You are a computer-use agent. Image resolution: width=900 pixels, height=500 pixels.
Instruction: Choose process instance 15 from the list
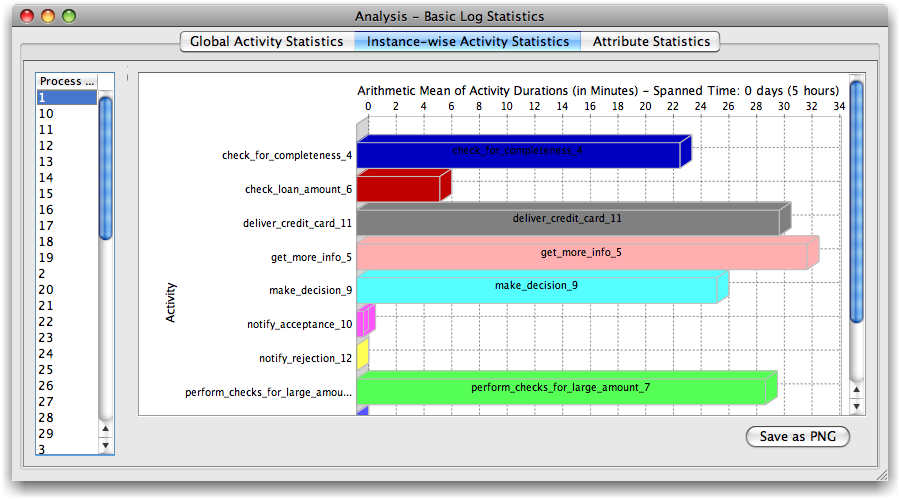coord(46,194)
